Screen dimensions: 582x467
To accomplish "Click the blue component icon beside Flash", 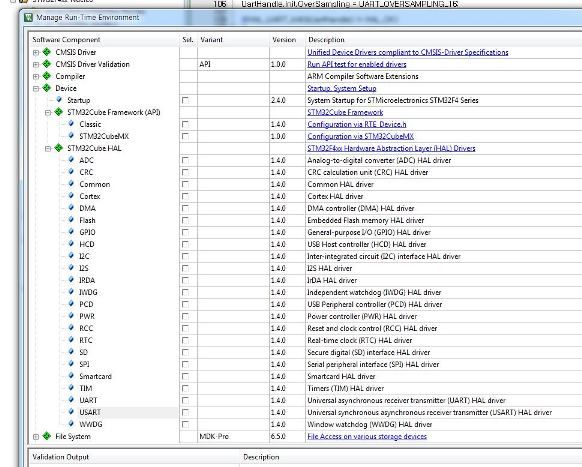I will click(x=71, y=220).
